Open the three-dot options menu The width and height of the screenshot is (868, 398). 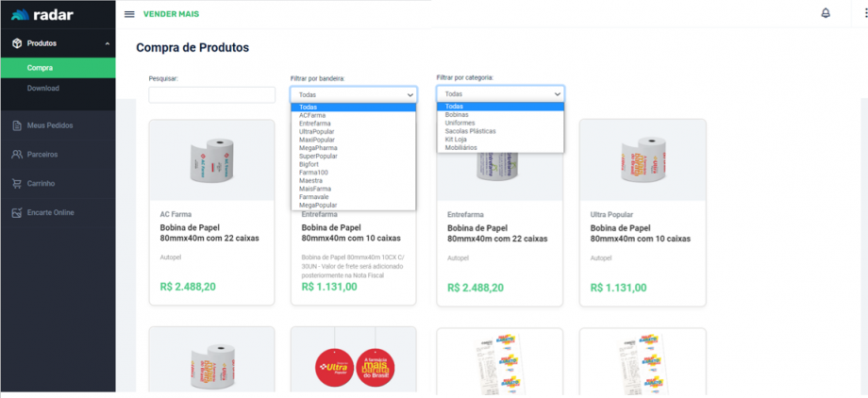(x=865, y=13)
